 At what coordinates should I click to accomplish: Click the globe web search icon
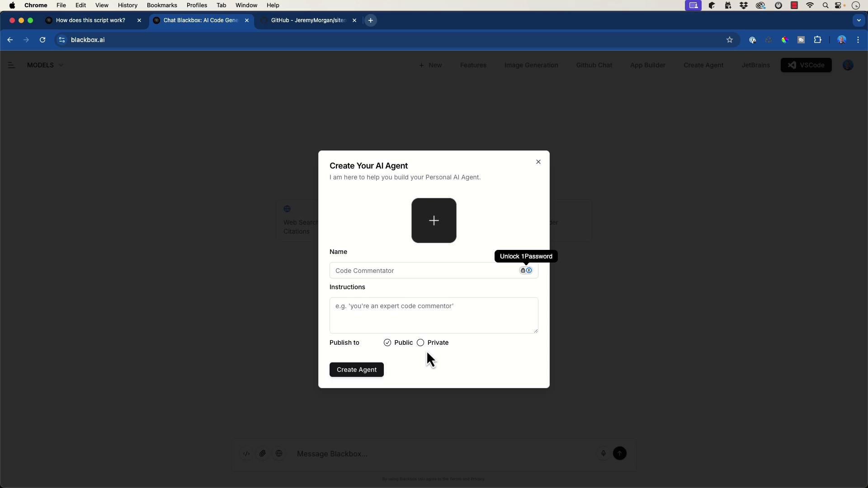[279, 453]
